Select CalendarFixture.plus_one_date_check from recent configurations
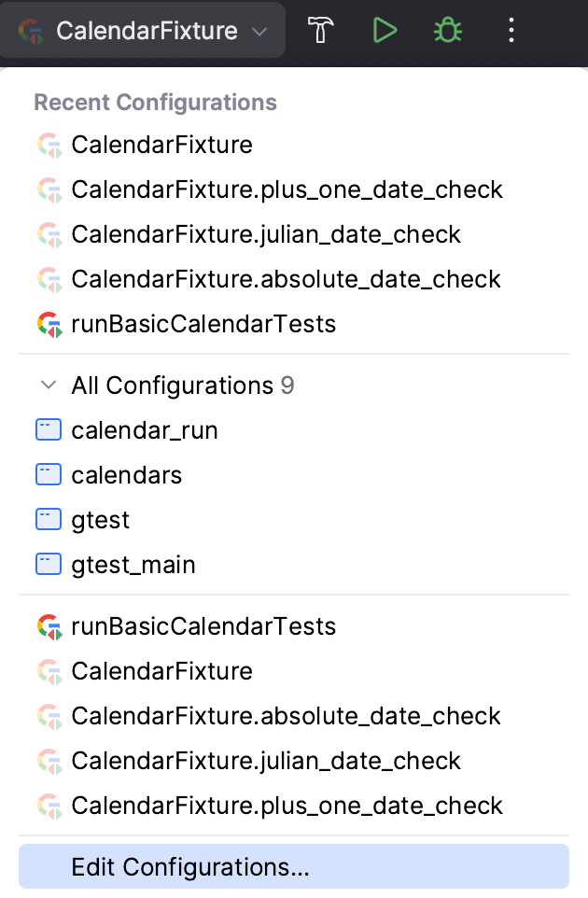Image resolution: width=588 pixels, height=898 pixels. 287,189
